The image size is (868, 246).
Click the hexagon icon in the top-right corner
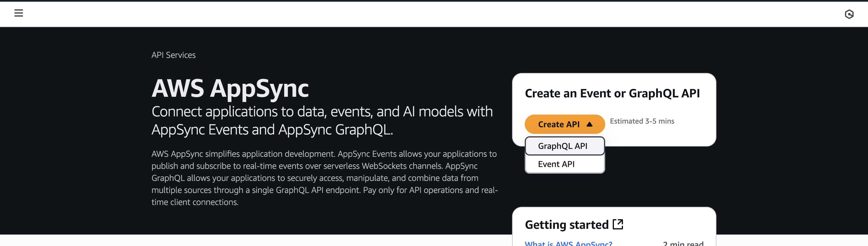(x=849, y=14)
